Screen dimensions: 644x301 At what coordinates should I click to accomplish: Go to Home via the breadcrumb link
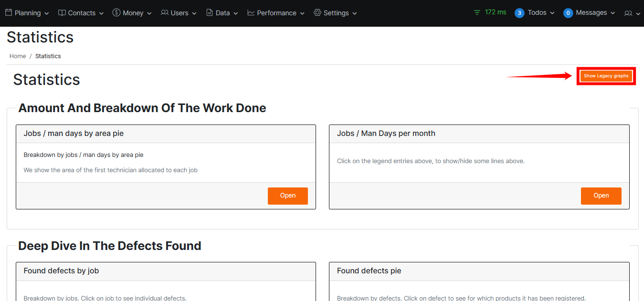[x=18, y=56]
